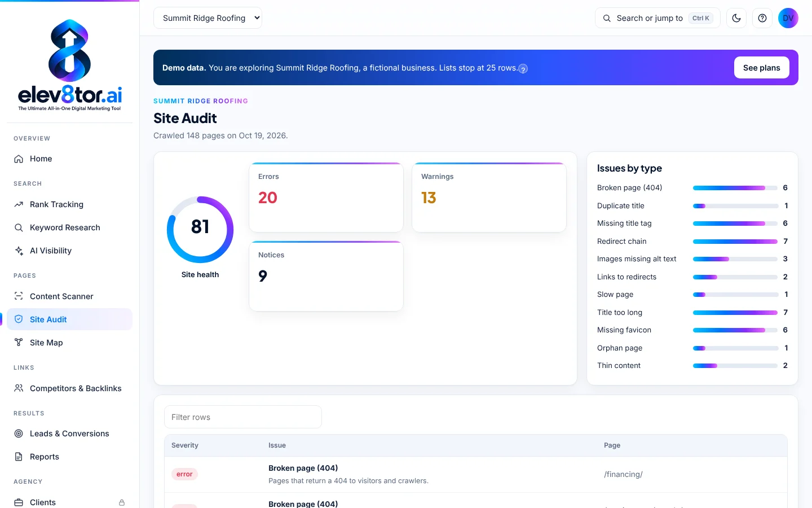Click the lock icon beside Clients
This screenshot has height=508, width=812.
[x=122, y=502]
